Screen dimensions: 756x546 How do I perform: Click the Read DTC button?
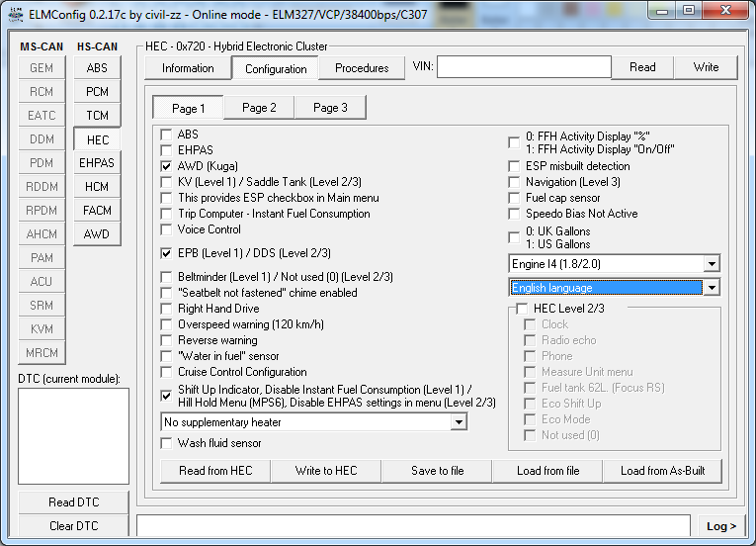(x=74, y=502)
